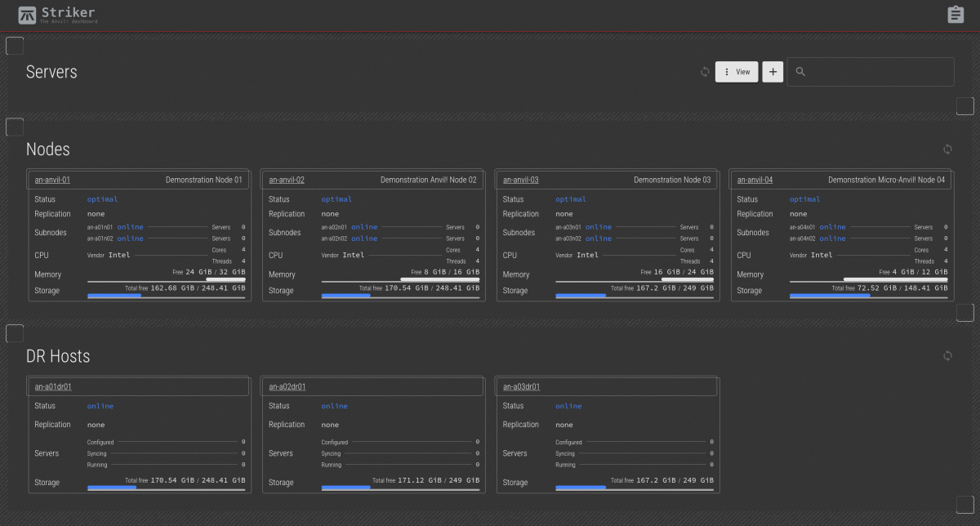Open the clipboard jobs icon in header
980x526 pixels.
pyautogui.click(x=955, y=15)
